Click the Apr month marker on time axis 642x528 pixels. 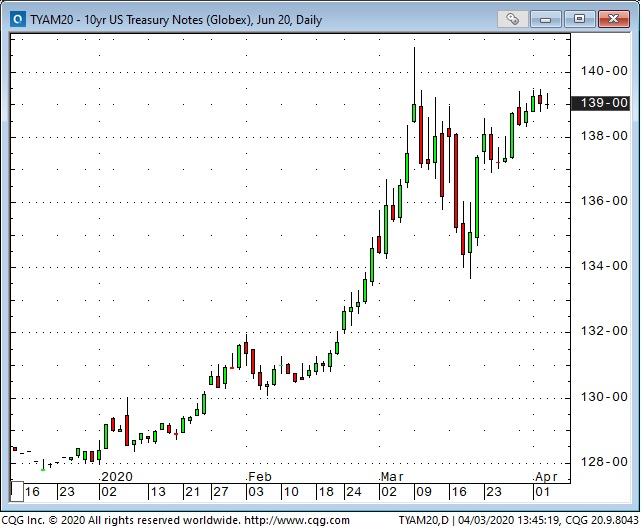546,477
